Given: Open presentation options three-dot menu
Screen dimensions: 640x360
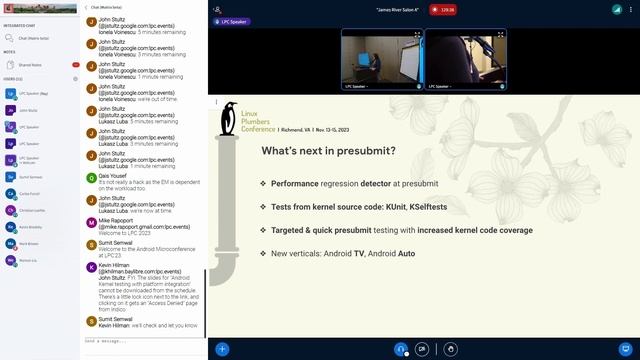Looking at the screenshot, I should (216, 102).
